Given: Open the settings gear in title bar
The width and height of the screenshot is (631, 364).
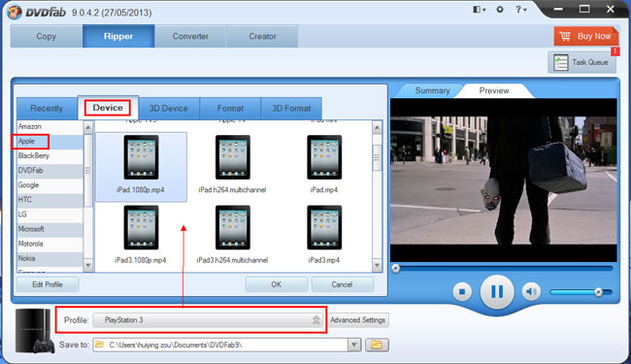Looking at the screenshot, I should [500, 10].
